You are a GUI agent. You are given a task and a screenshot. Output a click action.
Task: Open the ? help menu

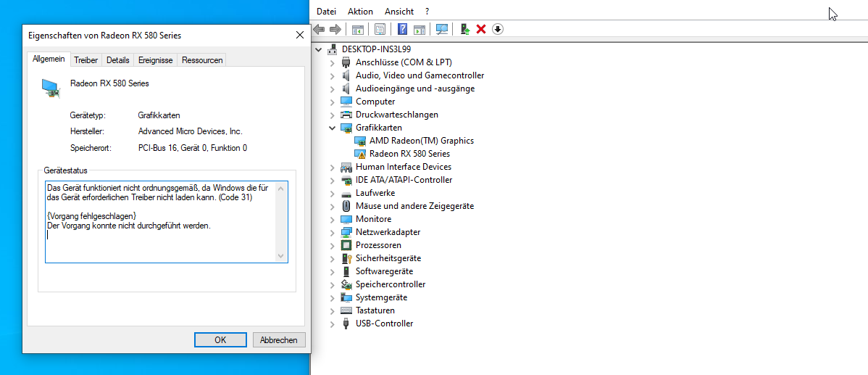pyautogui.click(x=427, y=11)
